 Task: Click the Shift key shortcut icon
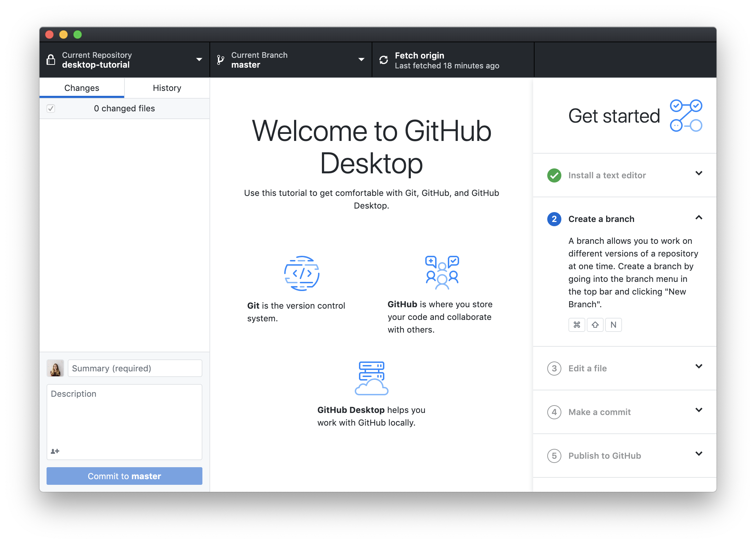[x=595, y=324]
